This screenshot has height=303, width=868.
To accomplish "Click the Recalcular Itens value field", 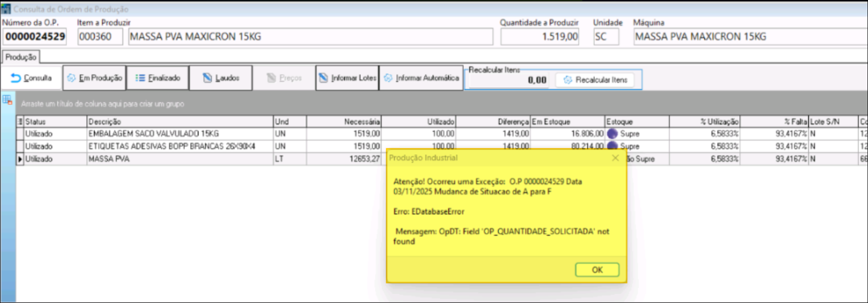I will click(x=509, y=80).
